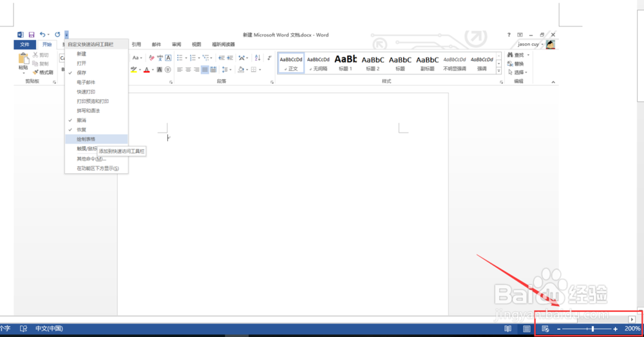Apply the 副标题 (Subtitle) style
This screenshot has height=337, width=644.
pyautogui.click(x=427, y=63)
